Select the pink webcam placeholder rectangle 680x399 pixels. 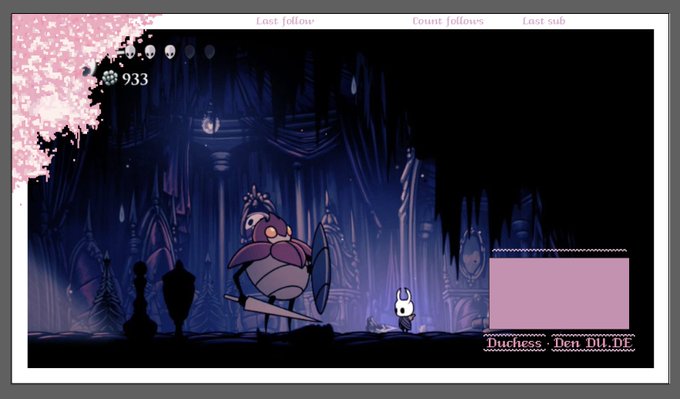[x=559, y=293]
